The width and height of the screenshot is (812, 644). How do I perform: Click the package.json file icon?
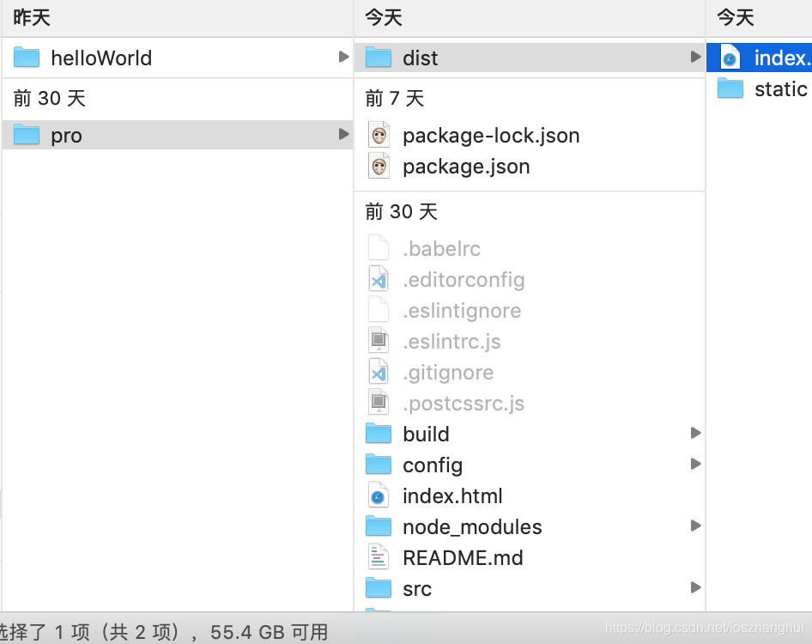(379, 167)
